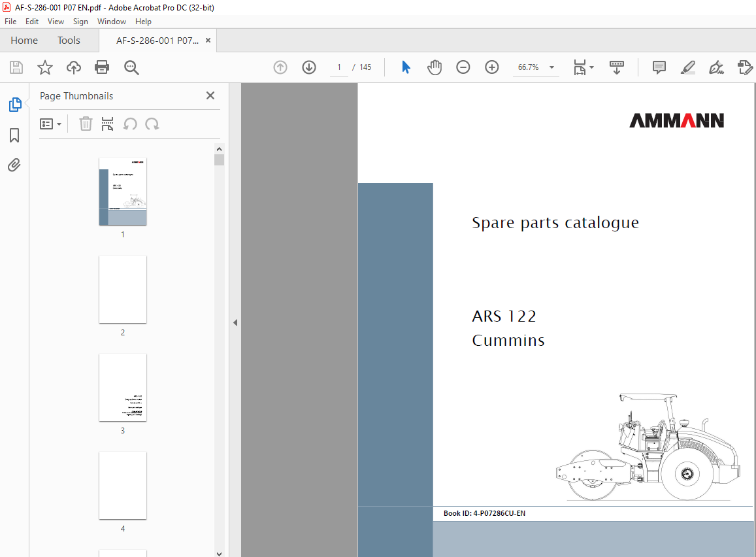Viewport: 756px width, 557px height.
Task: Activate the Hand pan tool
Action: pos(435,67)
